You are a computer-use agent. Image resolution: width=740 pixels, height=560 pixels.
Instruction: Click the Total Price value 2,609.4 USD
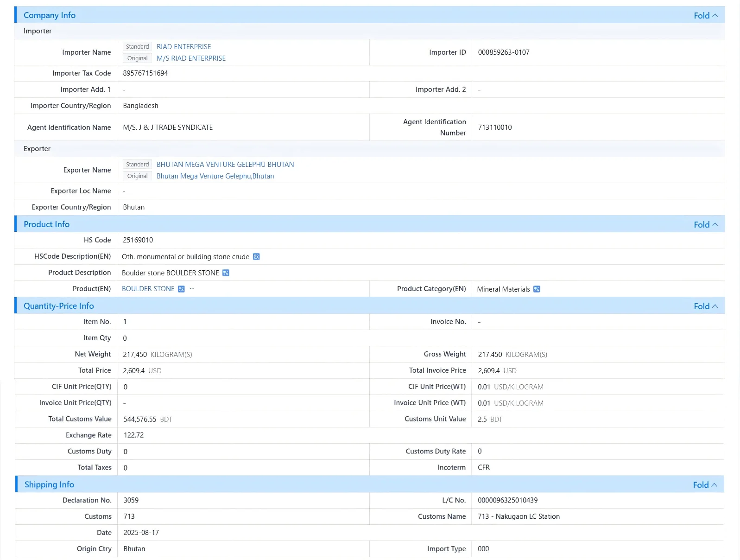pos(142,371)
